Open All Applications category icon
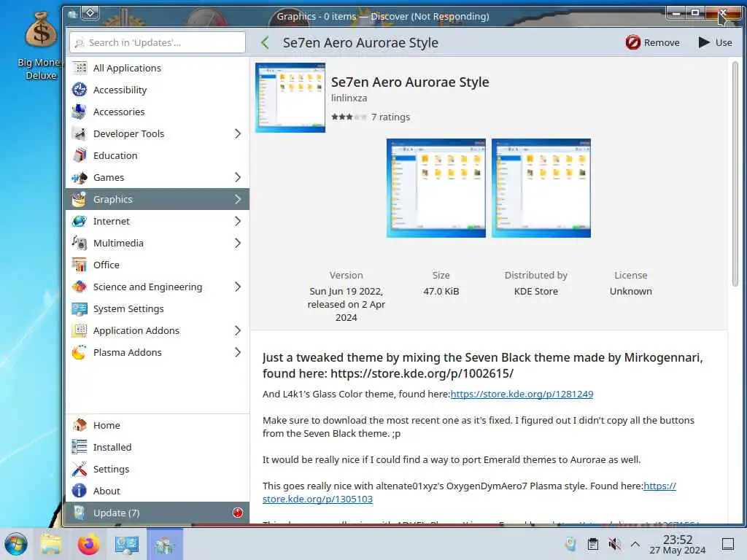747x560 pixels. point(80,68)
